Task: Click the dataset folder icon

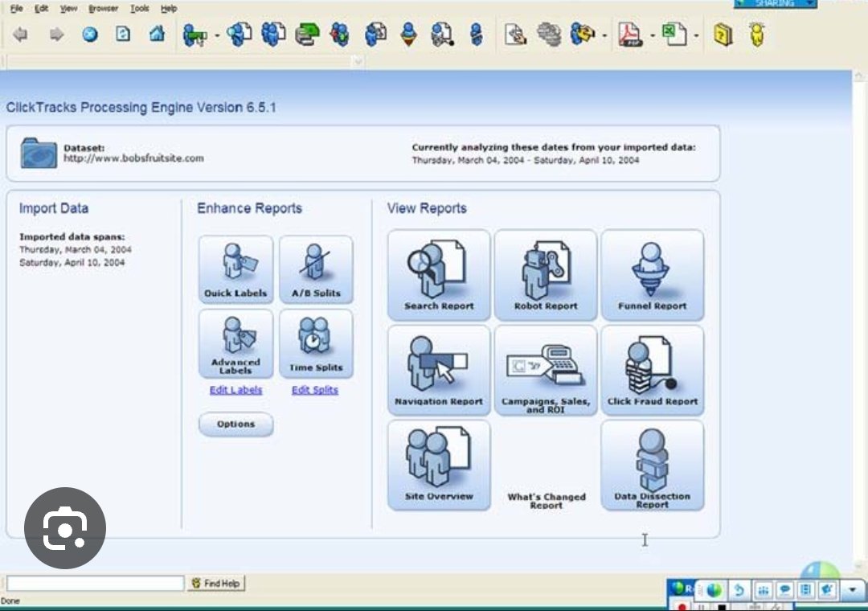Action: click(39, 153)
